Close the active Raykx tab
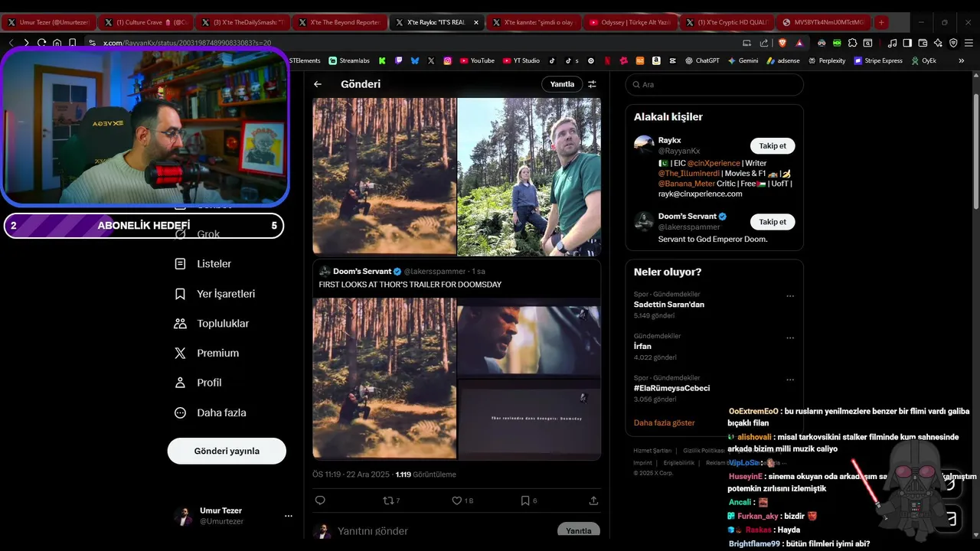 click(476, 22)
